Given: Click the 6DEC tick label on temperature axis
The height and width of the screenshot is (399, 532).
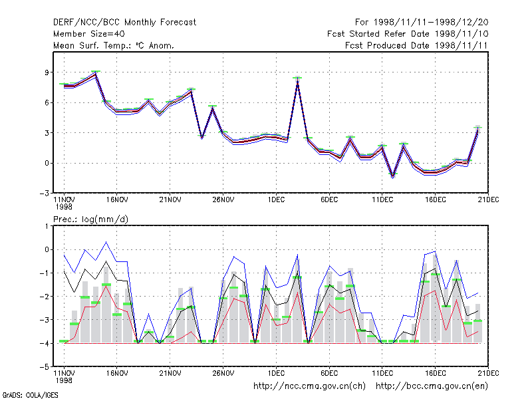Looking at the screenshot, I should point(329,200).
